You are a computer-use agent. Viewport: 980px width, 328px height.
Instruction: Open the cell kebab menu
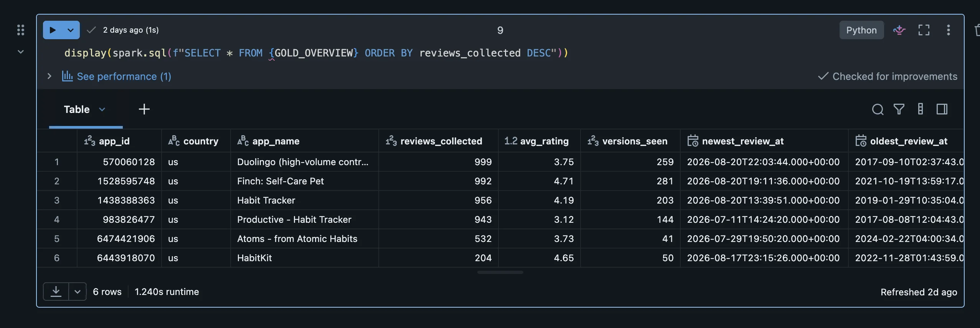pos(948,30)
